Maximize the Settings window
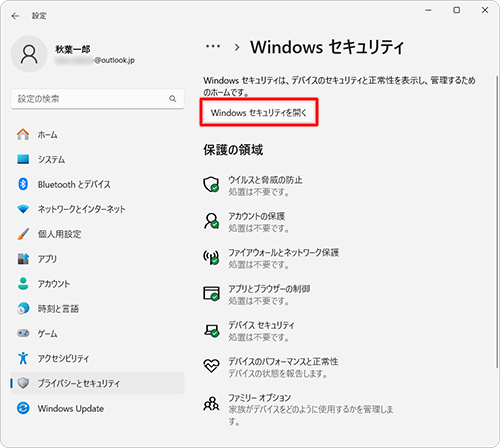Screen dimensions: 500x448 click(x=457, y=10)
